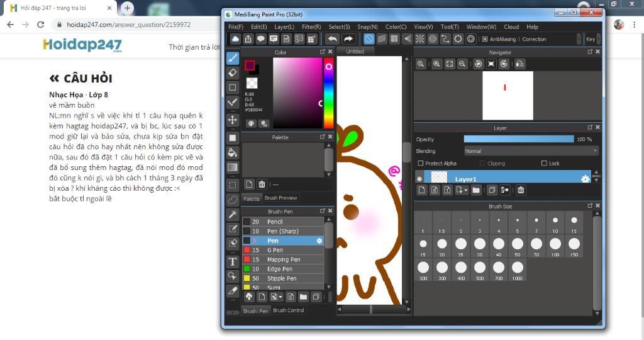644x340 pixels.
Task: Open snap settings gear icon
Action: click(470, 39)
